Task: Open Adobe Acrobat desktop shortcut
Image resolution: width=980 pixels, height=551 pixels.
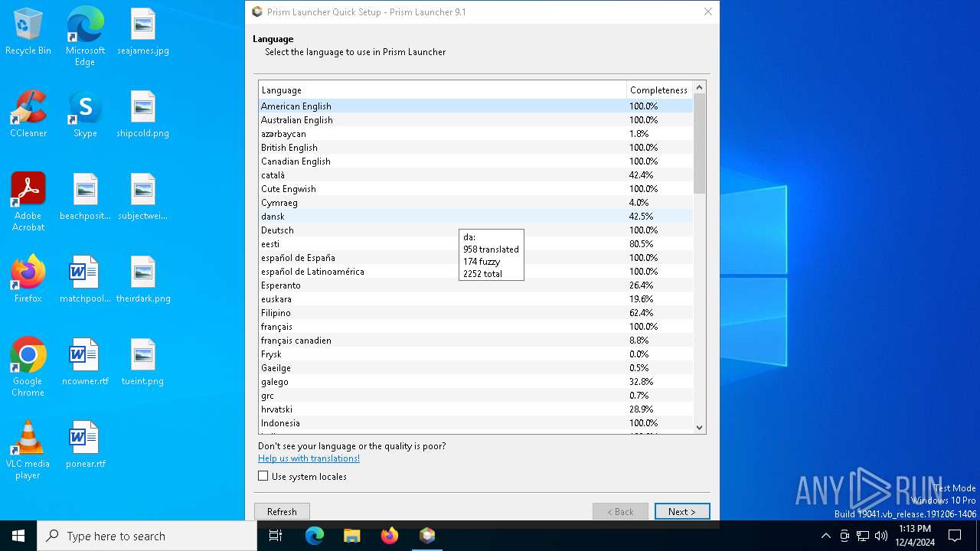Action: (x=28, y=202)
